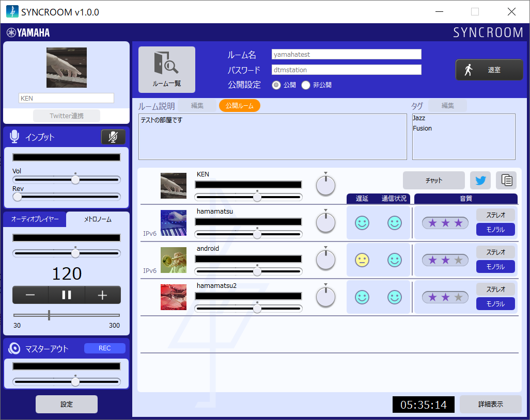Screen dimensions: 530x420
Task: Click hamamatsu2's pan knob
Action: [x=325, y=297]
